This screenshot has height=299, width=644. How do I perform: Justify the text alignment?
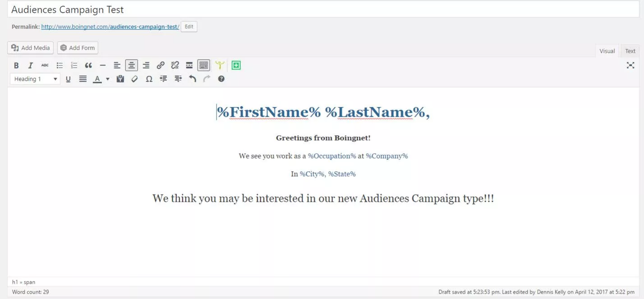pos(83,79)
